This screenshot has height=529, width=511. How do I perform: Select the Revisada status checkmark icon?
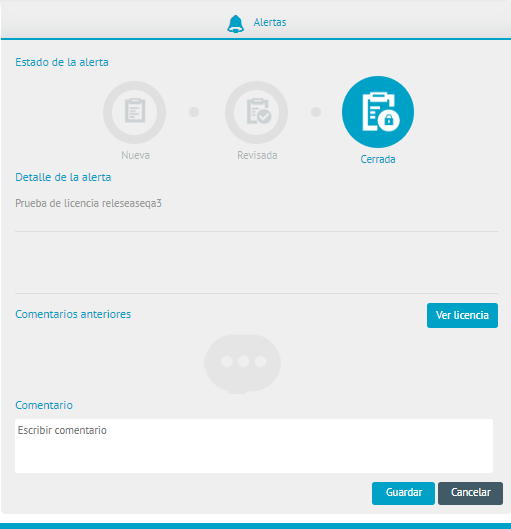[x=256, y=112]
